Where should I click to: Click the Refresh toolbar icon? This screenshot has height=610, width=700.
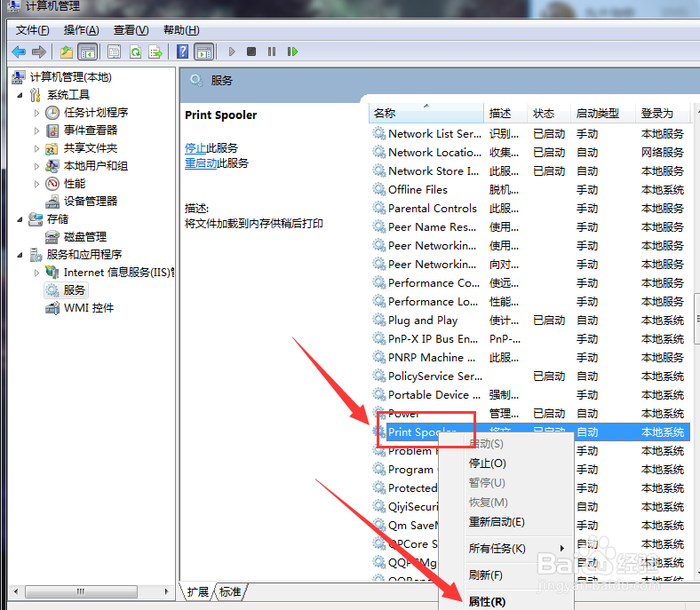point(135,51)
